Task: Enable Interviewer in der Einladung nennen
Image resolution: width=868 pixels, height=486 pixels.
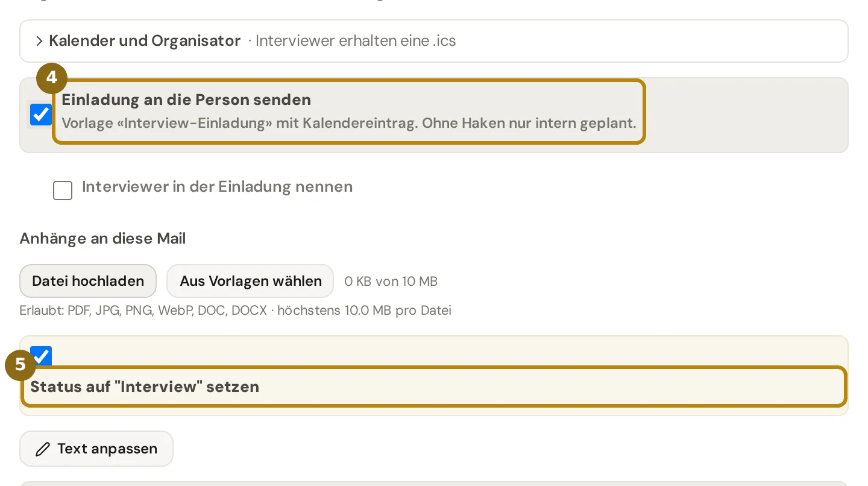Action: pyautogui.click(x=63, y=191)
